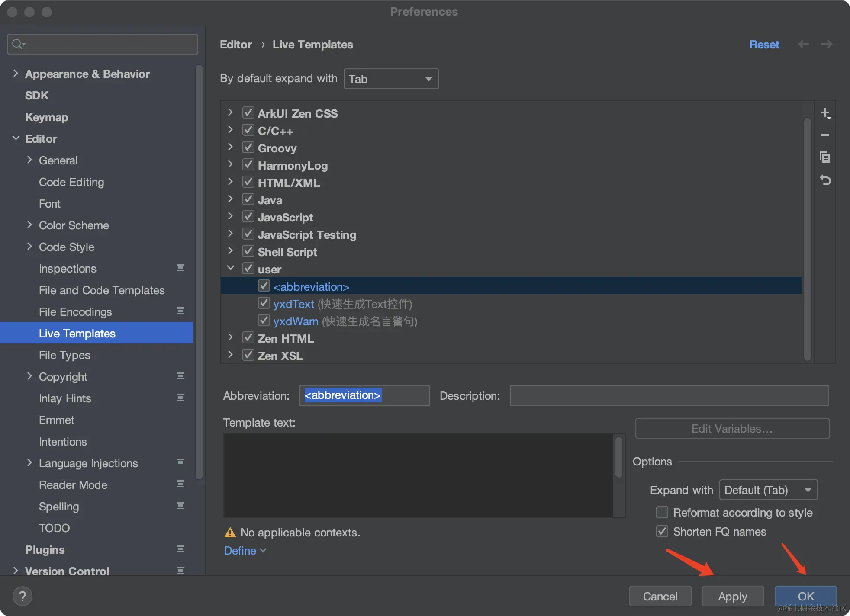
Task: Uncheck Shorten FQ names option
Action: click(x=662, y=531)
